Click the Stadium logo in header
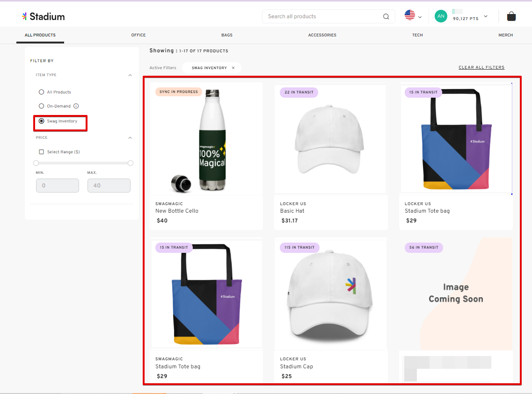This screenshot has height=394, width=532. tap(43, 16)
